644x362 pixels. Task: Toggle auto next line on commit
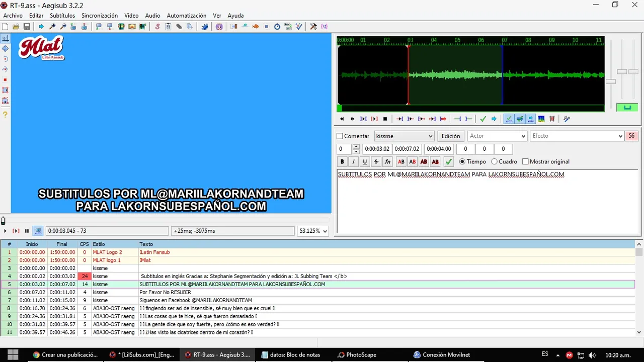pos(519,119)
